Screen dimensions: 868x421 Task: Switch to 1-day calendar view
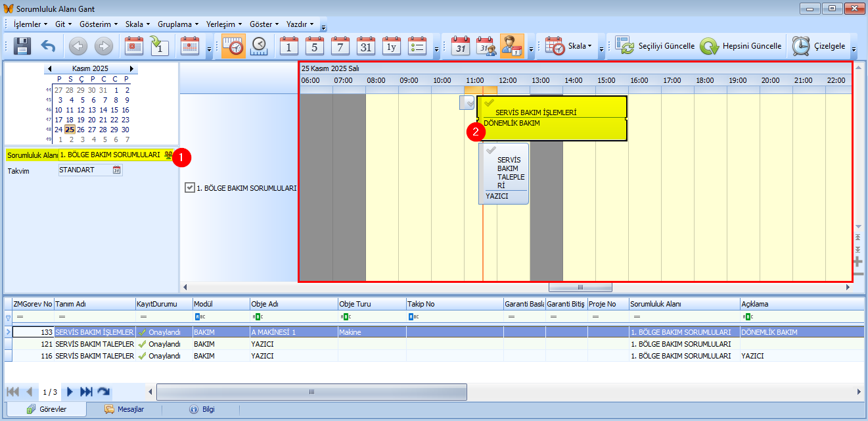pos(289,46)
